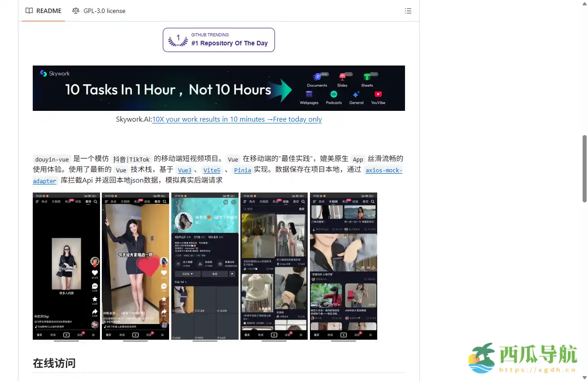
Task: Click the Documents icon in the Skywork banner
Action: click(x=318, y=76)
